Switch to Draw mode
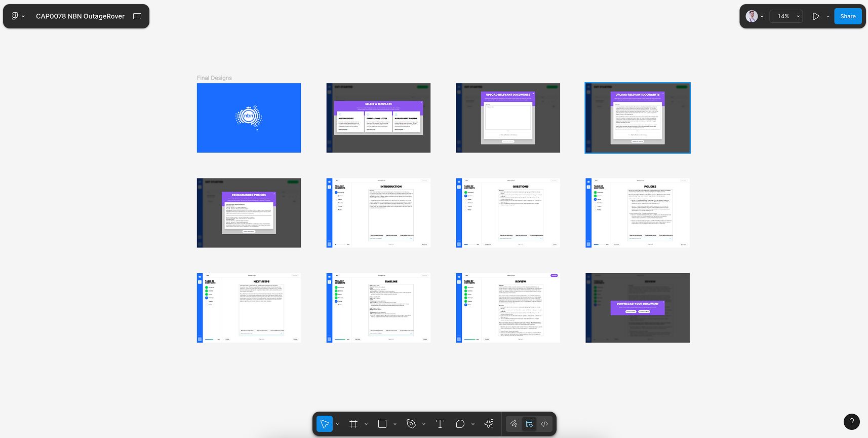 click(514, 424)
